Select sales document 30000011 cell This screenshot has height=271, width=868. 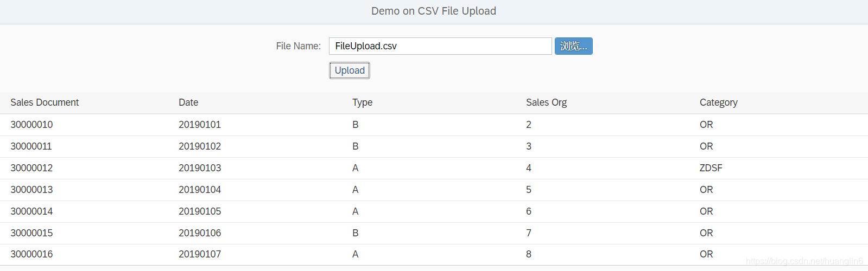[x=31, y=146]
